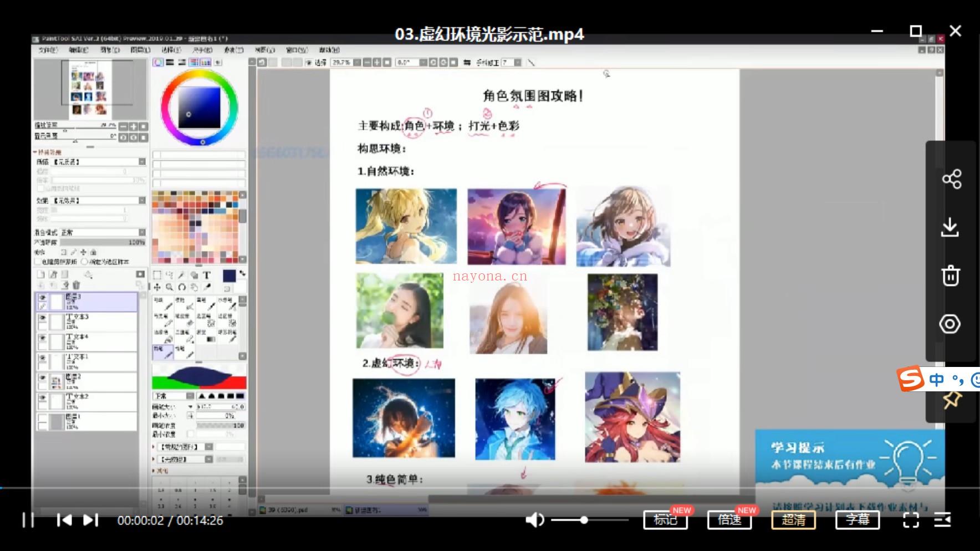Mute the player volume speaker icon
The width and height of the screenshot is (980, 551).
coord(534,520)
